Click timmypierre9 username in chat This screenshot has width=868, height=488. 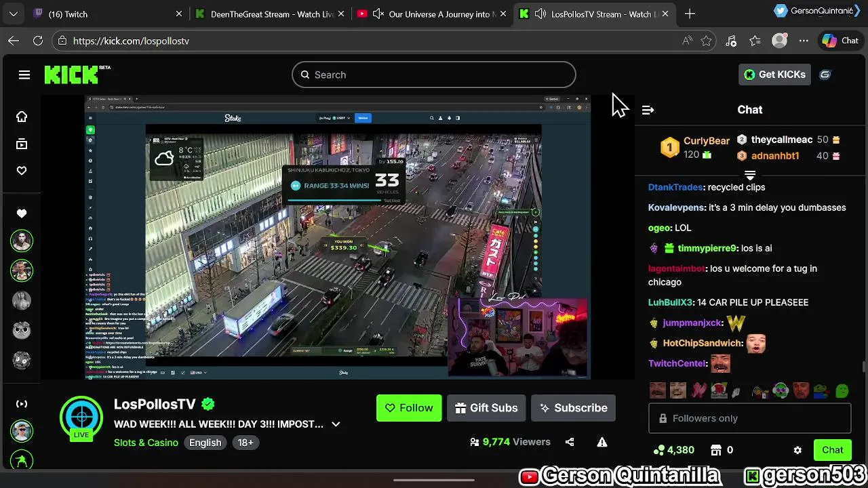tap(707, 248)
